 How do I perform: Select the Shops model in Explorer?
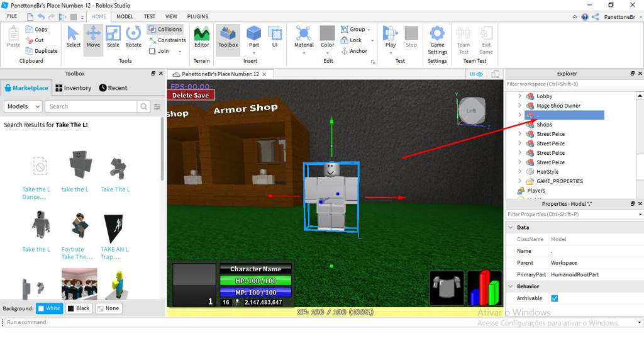click(544, 125)
